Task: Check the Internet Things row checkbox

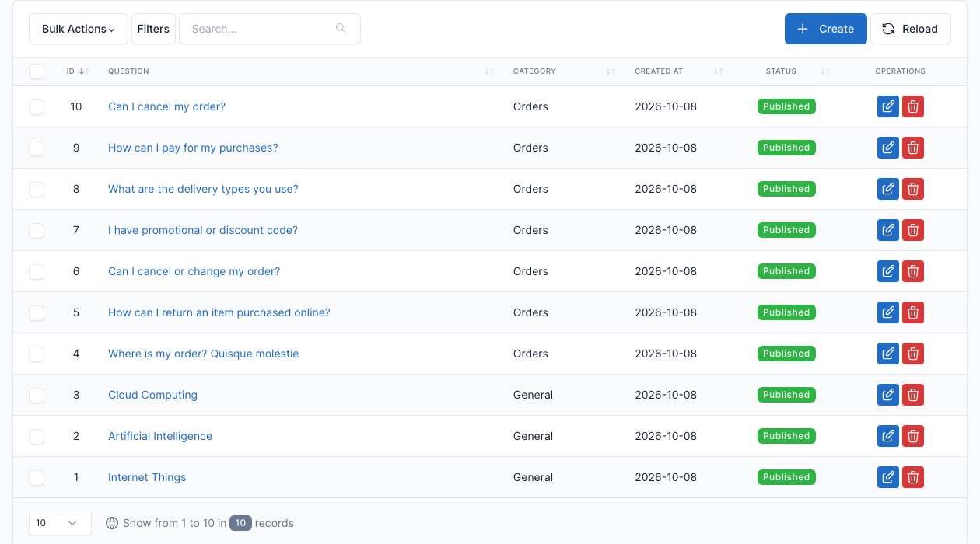Action: click(37, 478)
